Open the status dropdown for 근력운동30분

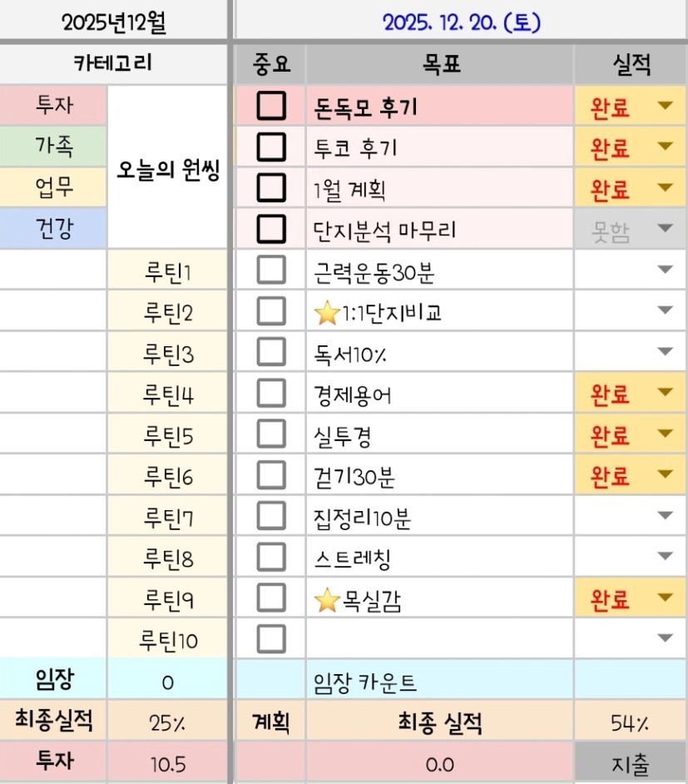click(664, 270)
